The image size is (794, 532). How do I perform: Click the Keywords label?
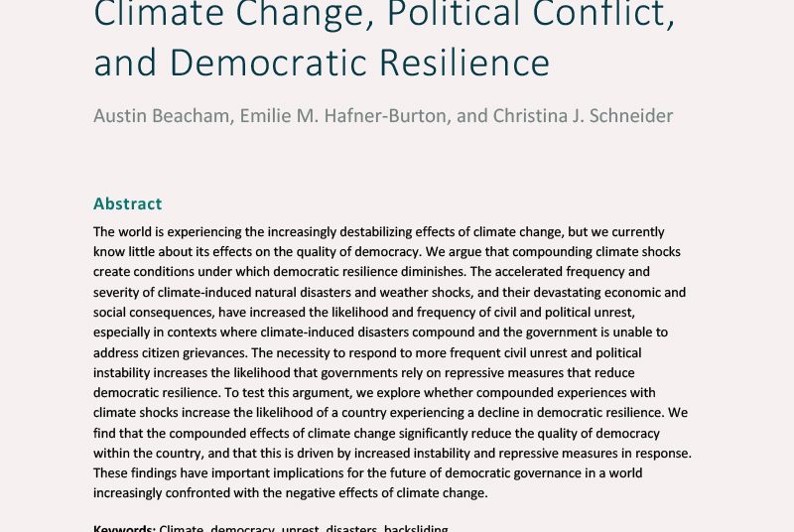point(124,528)
